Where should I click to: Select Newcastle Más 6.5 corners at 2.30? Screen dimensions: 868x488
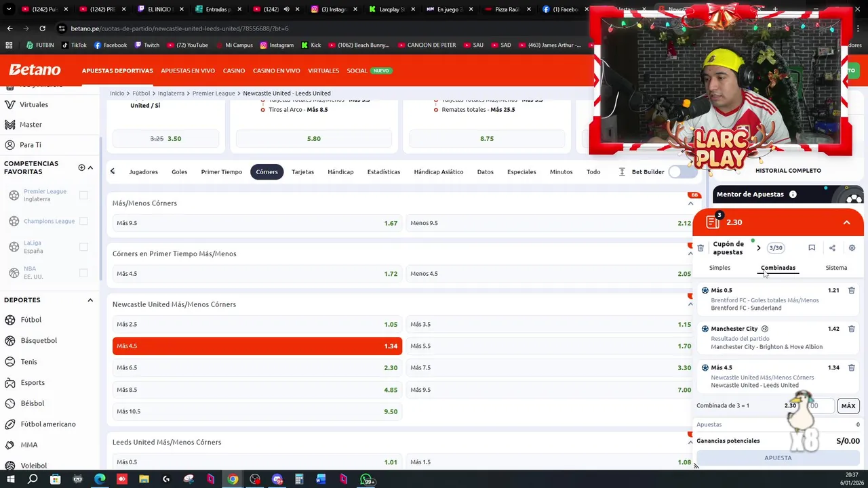257,367
